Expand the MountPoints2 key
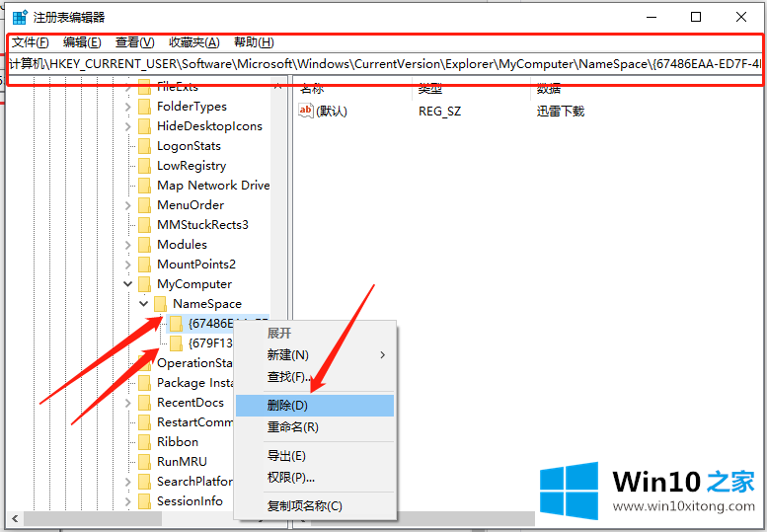 (x=128, y=265)
